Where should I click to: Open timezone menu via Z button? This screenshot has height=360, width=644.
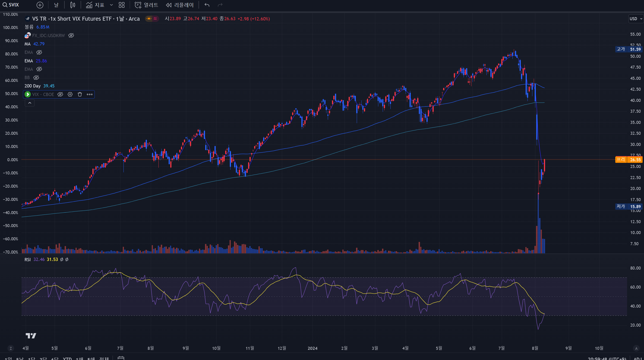(10, 348)
